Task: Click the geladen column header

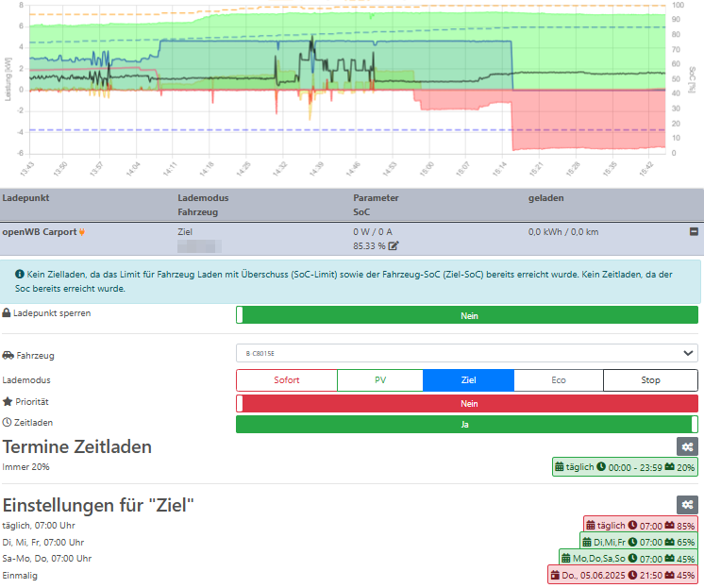Action: tap(545, 197)
